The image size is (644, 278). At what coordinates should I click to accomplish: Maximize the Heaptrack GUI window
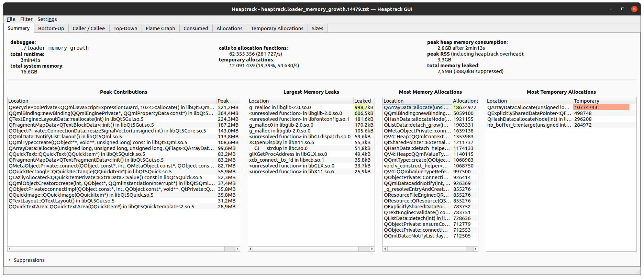(x=623, y=9)
